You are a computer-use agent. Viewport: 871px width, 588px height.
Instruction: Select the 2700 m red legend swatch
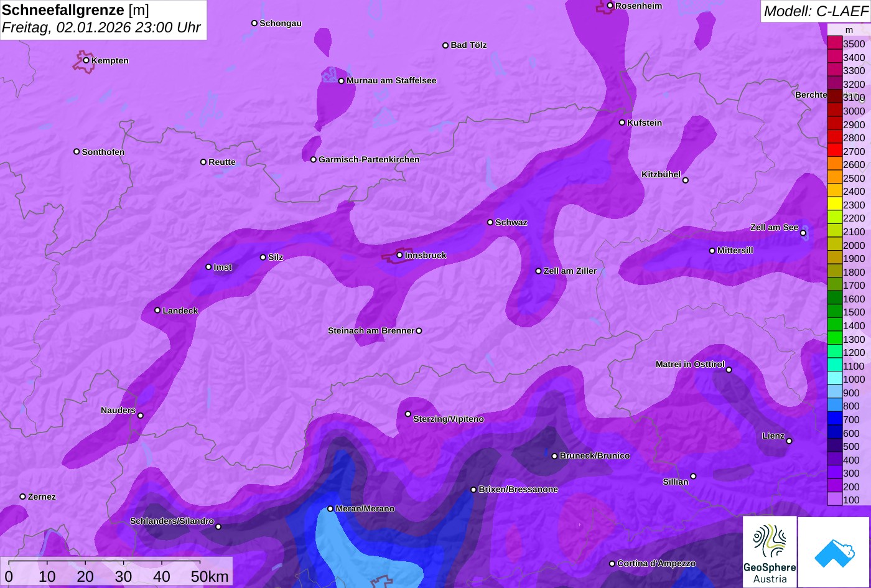point(834,151)
